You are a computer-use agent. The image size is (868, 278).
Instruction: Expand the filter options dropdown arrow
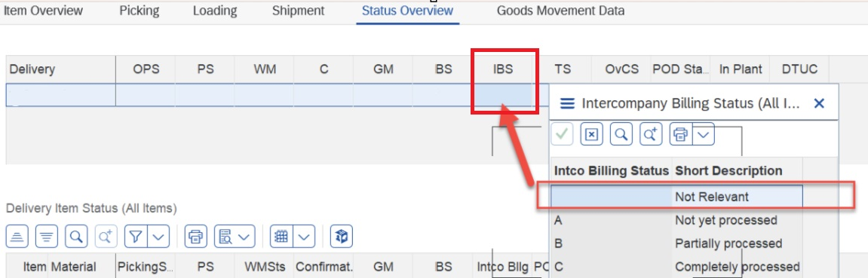pyautogui.click(x=158, y=237)
